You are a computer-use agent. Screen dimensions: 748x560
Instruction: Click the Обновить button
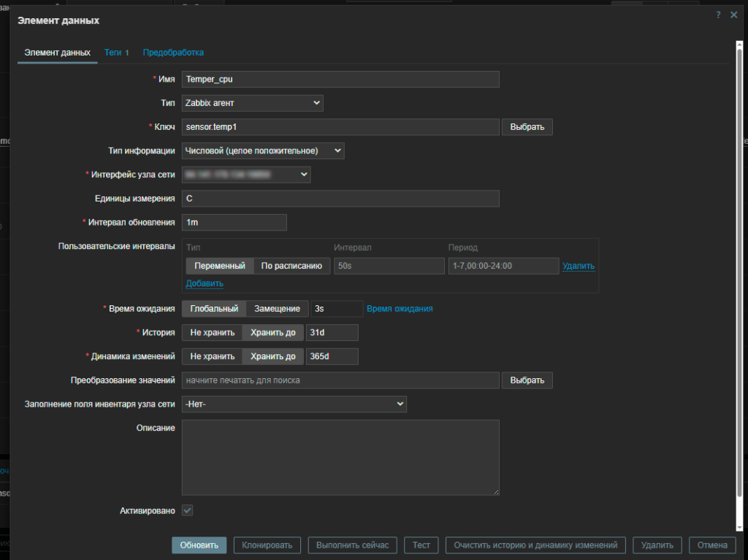pyautogui.click(x=199, y=545)
